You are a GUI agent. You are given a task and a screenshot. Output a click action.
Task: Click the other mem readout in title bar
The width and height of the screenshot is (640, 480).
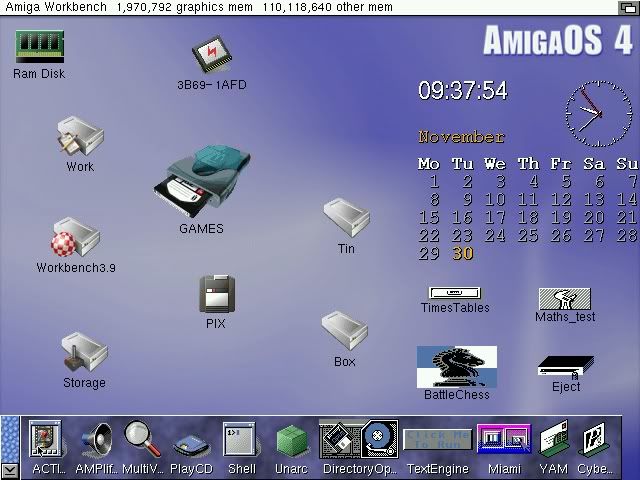coord(327,7)
